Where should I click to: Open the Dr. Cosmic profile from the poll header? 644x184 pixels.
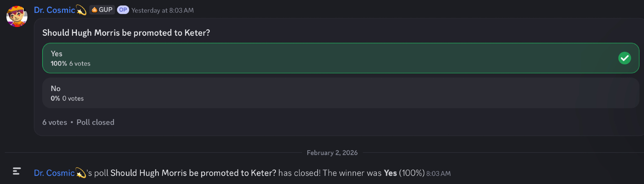[54, 10]
